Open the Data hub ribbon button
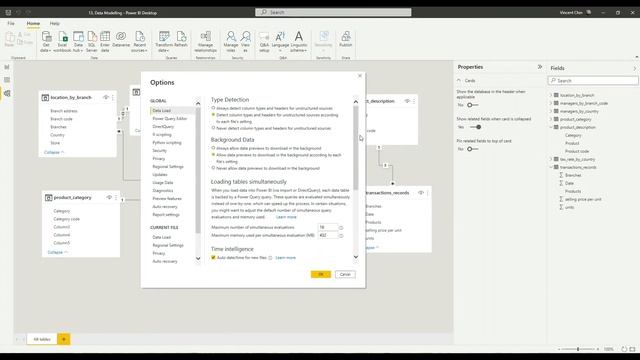This screenshot has width=640, height=360. tap(78, 42)
